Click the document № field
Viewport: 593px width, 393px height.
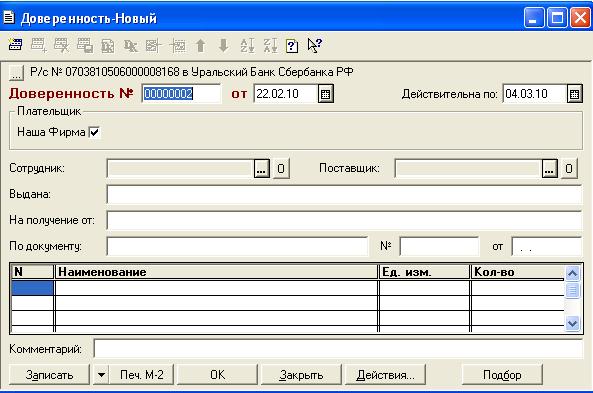tap(439, 246)
